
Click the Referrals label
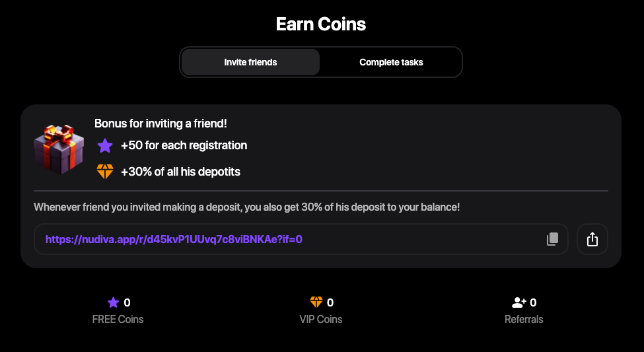click(x=524, y=319)
